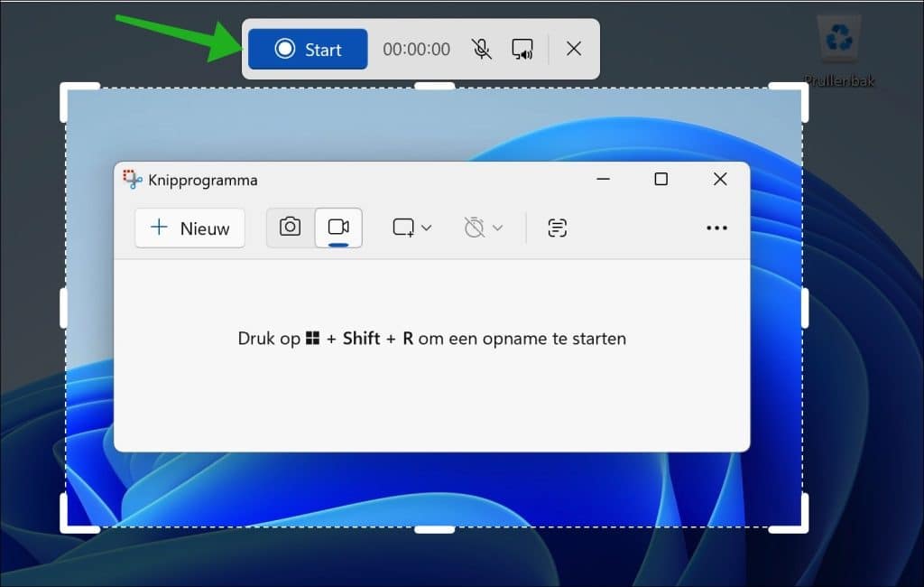Click the Nieuw button for a new snip
924x587 pixels.
(x=189, y=228)
